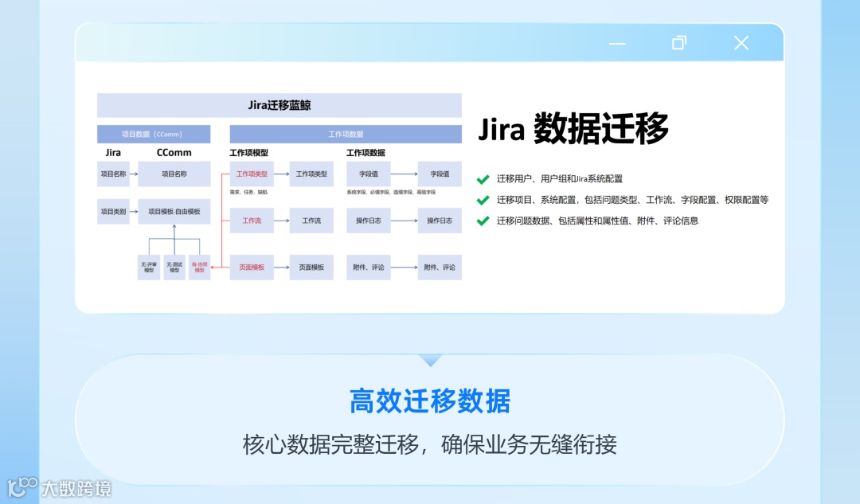This screenshot has height=504, width=860.
Task: Click the green checkmark beside 迁移问题数据 line
Action: pyautogui.click(x=483, y=221)
